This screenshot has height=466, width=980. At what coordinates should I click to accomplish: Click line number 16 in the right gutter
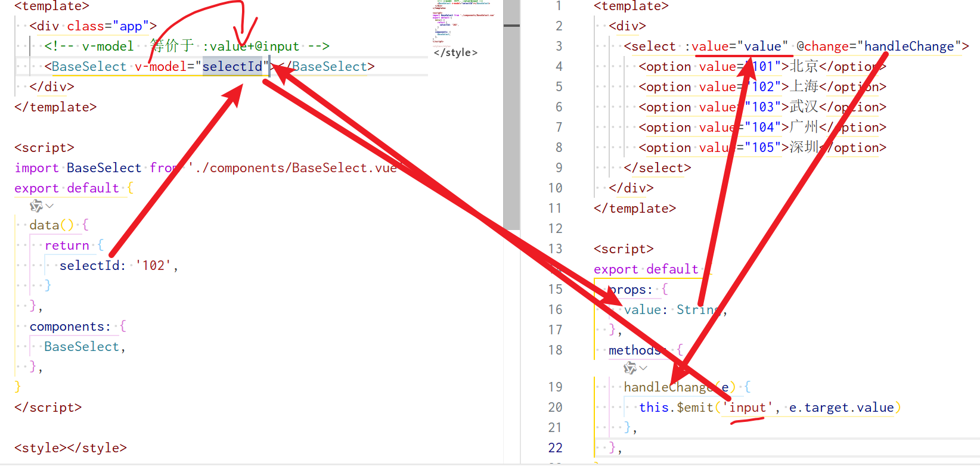[x=556, y=309]
